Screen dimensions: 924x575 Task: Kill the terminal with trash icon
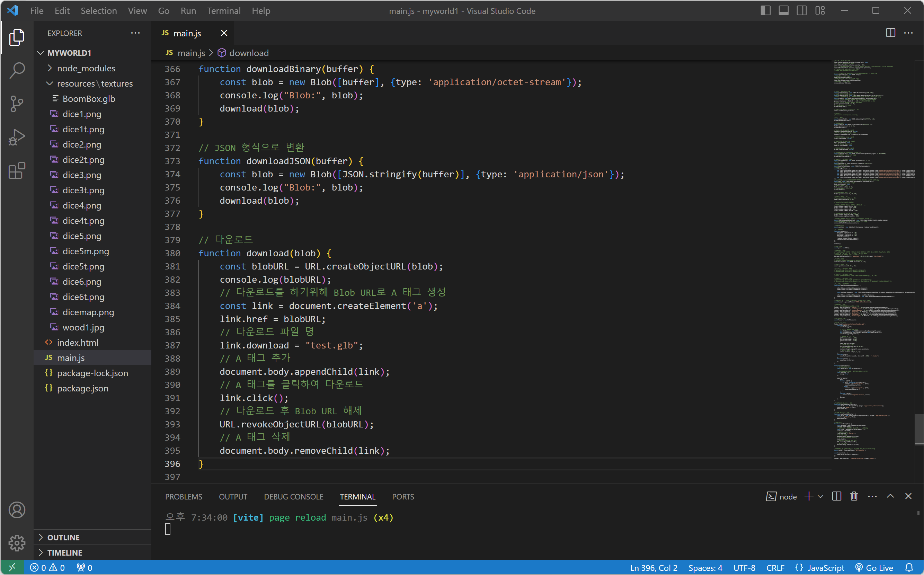[854, 496]
